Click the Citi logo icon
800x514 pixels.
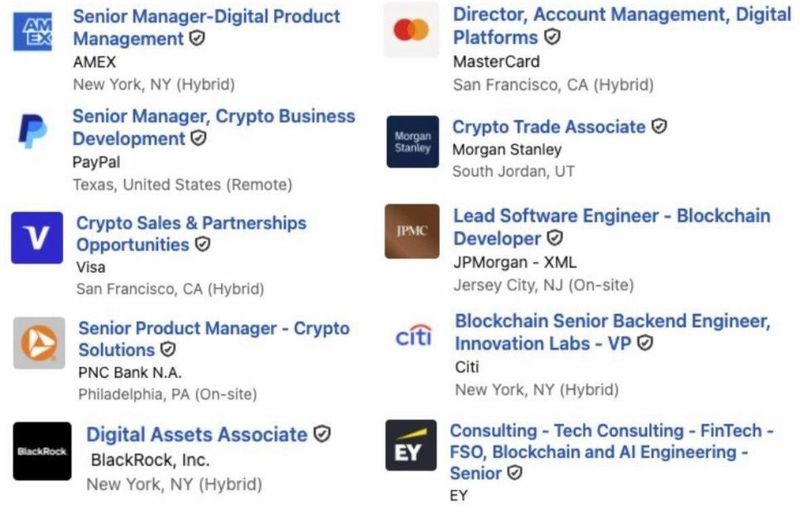[413, 336]
